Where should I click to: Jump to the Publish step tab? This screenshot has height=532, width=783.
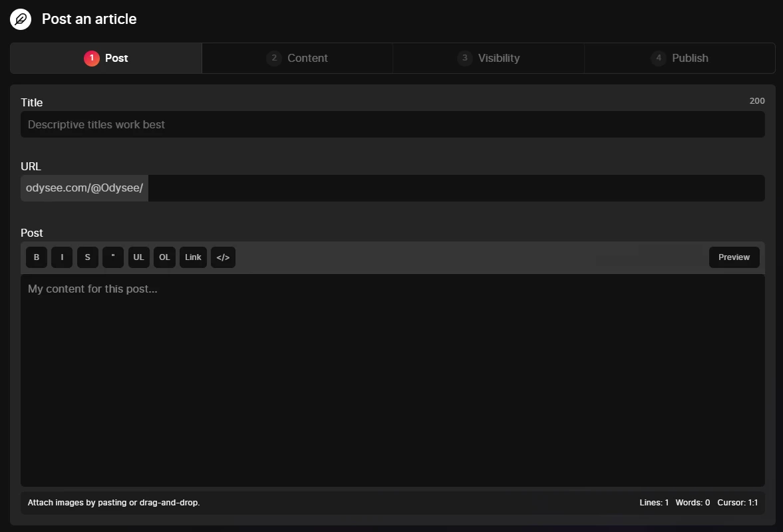pos(680,58)
